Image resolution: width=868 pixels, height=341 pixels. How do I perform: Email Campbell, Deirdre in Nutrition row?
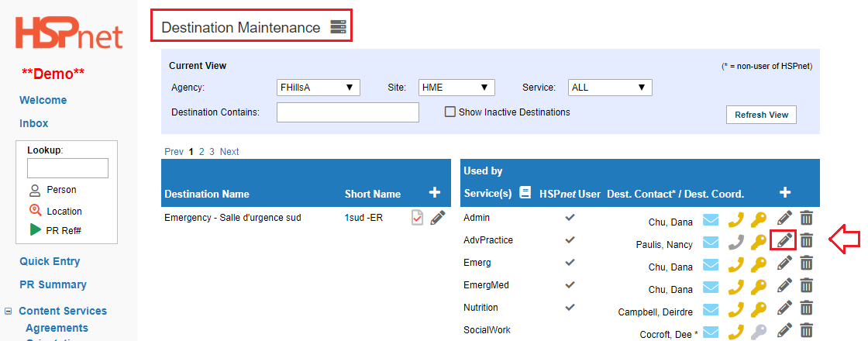pyautogui.click(x=710, y=310)
